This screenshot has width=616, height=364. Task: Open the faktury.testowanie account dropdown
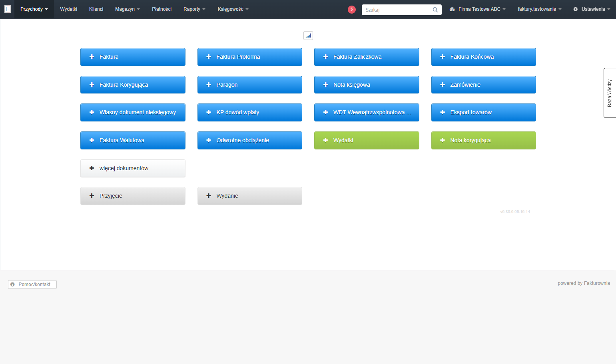click(539, 9)
